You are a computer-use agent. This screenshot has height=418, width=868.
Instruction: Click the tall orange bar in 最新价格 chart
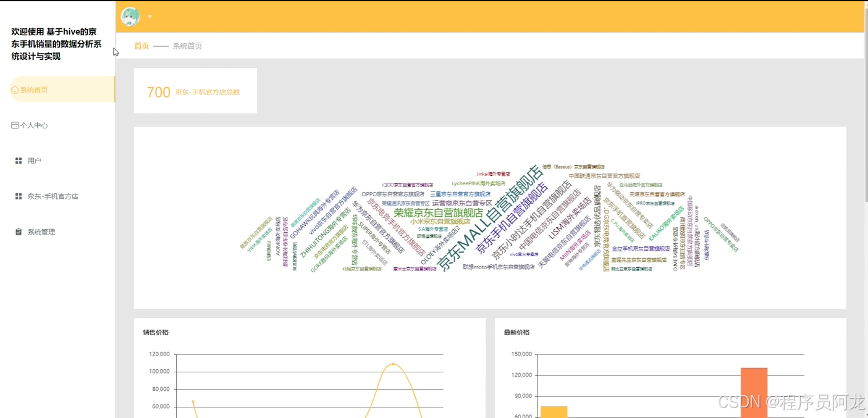[x=754, y=393]
